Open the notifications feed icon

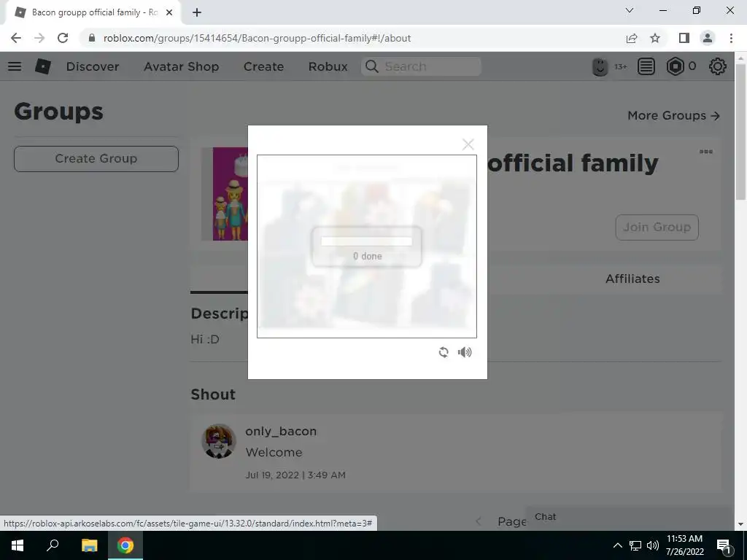pyautogui.click(x=646, y=66)
